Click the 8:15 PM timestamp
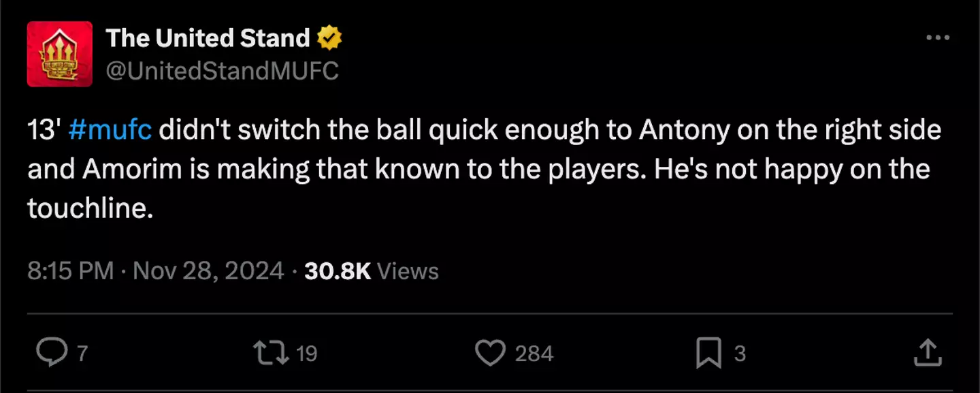This screenshot has width=980, height=393. 70,271
